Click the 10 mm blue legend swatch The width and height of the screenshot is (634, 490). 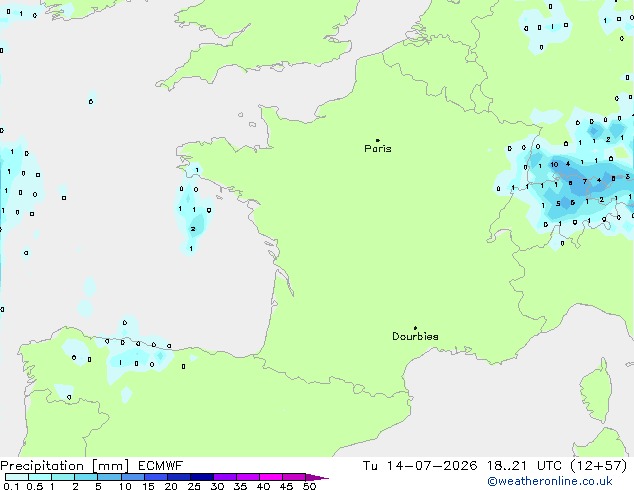pos(133,477)
